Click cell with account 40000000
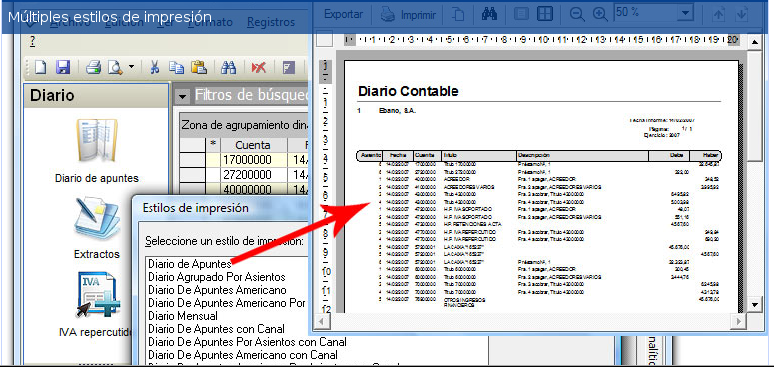The height and width of the screenshot is (367, 774). point(254,190)
